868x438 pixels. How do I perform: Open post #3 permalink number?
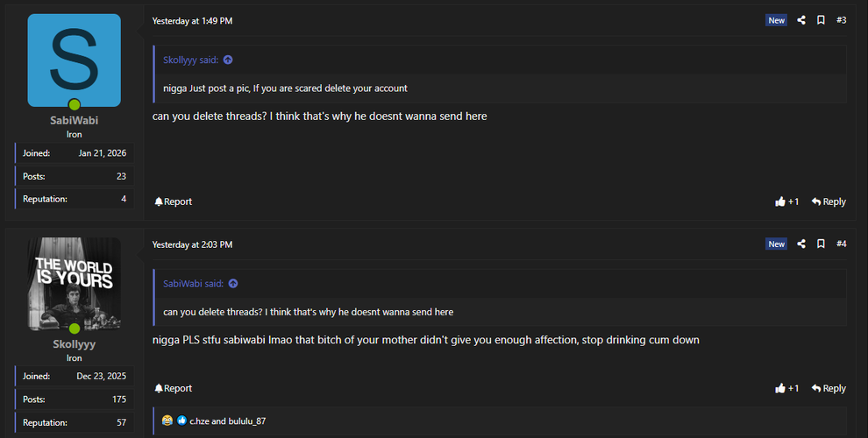tap(841, 20)
